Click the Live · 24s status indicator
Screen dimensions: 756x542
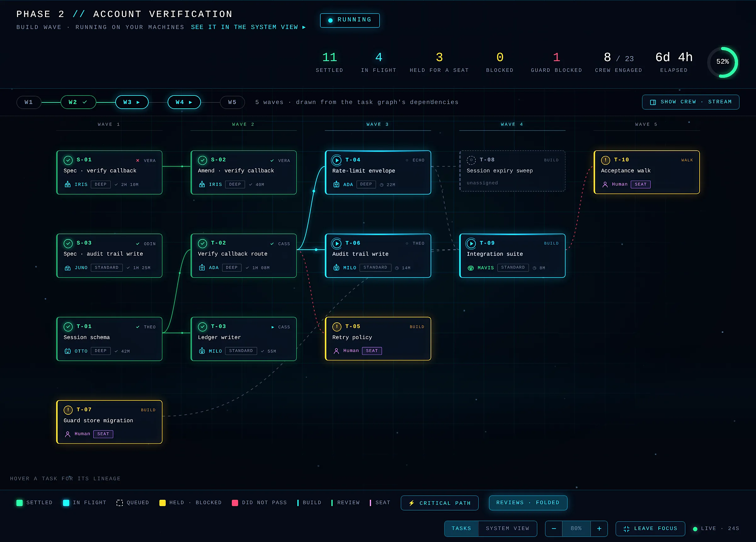click(716, 528)
